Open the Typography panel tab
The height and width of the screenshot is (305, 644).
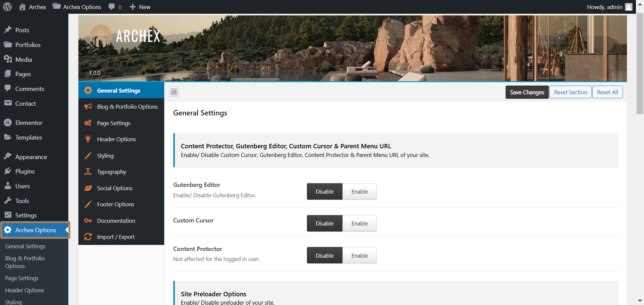pos(121,172)
